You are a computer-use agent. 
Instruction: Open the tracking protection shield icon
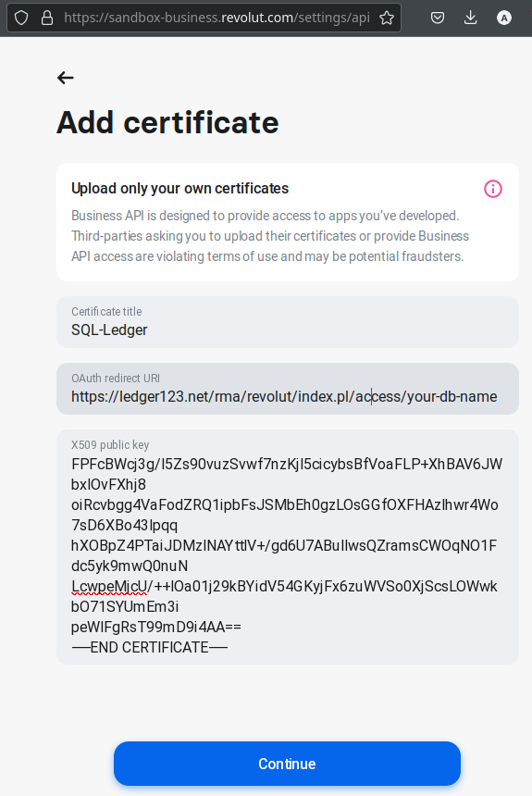[x=20, y=18]
